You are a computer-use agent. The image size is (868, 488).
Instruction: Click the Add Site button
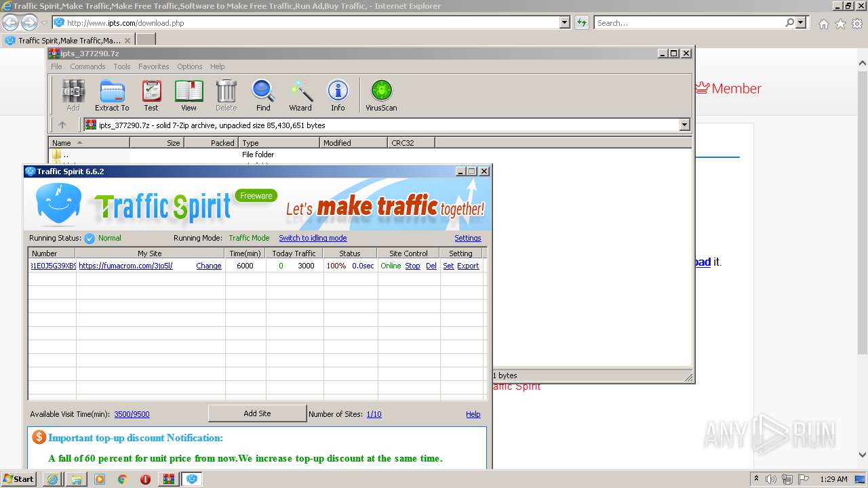pos(257,413)
